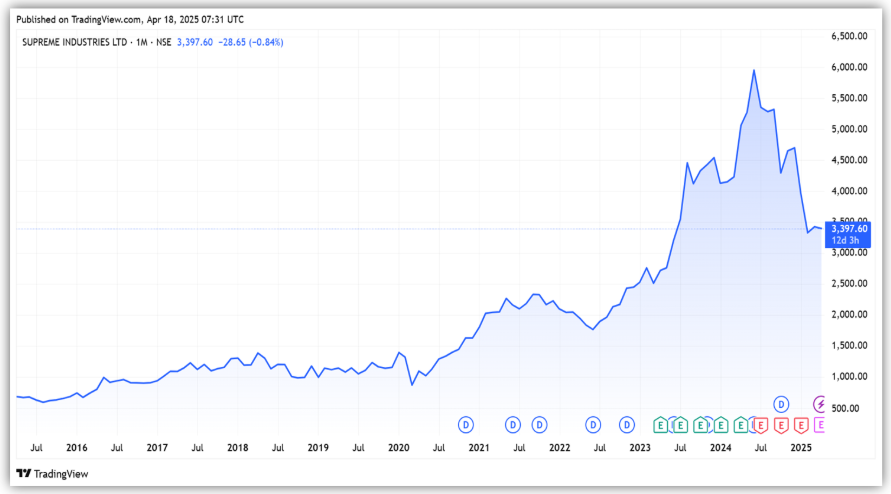
Task: Open the raised dividend marker near 2025
Action: pyautogui.click(x=782, y=404)
